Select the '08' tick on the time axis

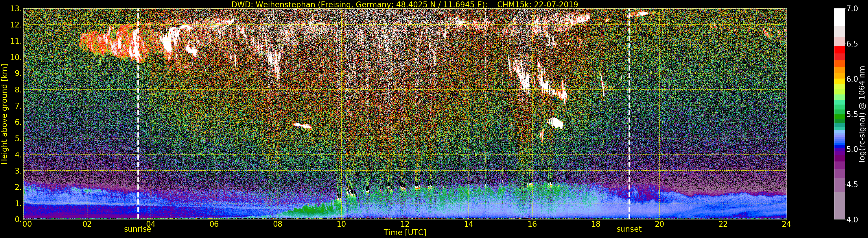point(278,224)
